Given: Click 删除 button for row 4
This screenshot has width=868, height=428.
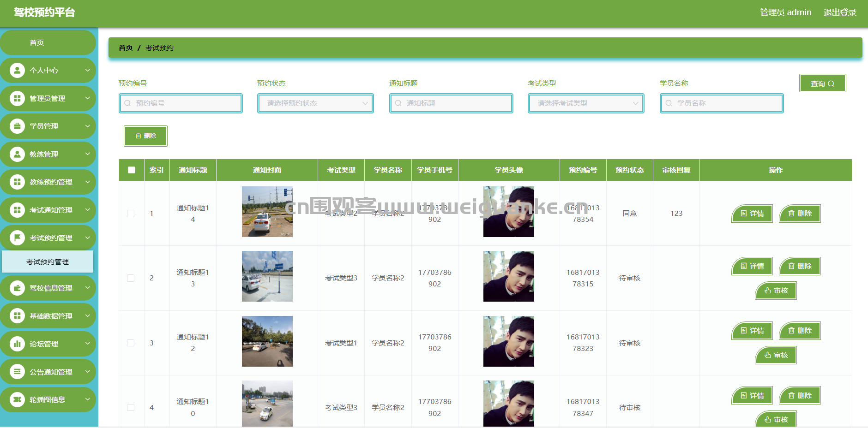Looking at the screenshot, I should (800, 396).
